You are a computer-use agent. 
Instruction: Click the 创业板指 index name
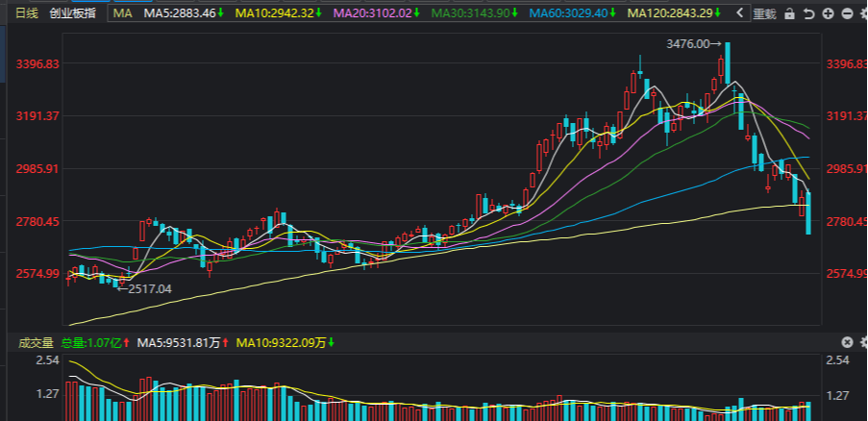click(x=71, y=13)
